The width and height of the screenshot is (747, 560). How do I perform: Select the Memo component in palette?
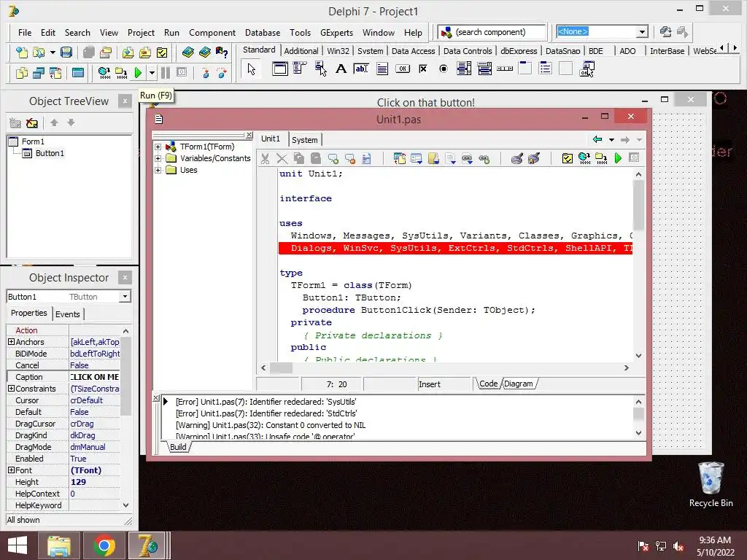click(382, 69)
